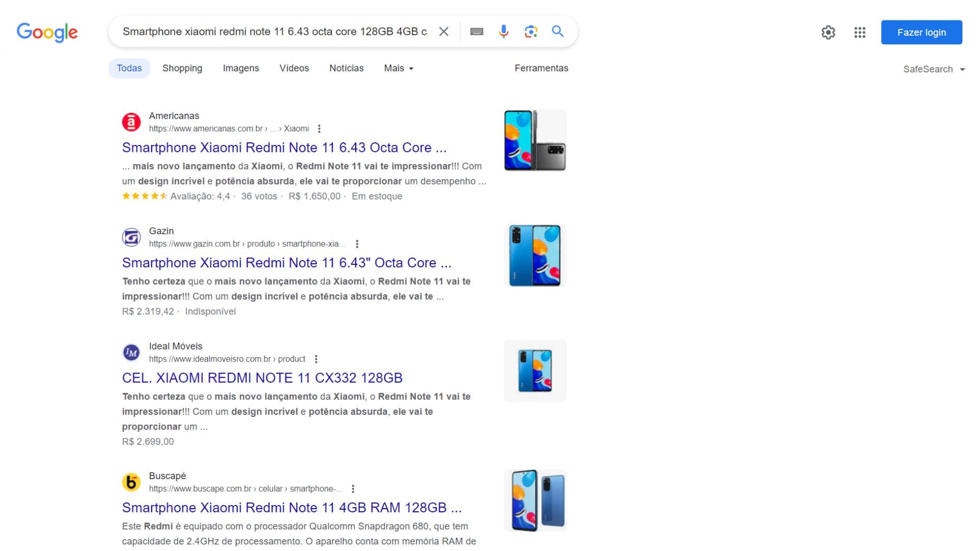The image size is (980, 551).
Task: Open more options for Americanas result
Action: point(319,129)
